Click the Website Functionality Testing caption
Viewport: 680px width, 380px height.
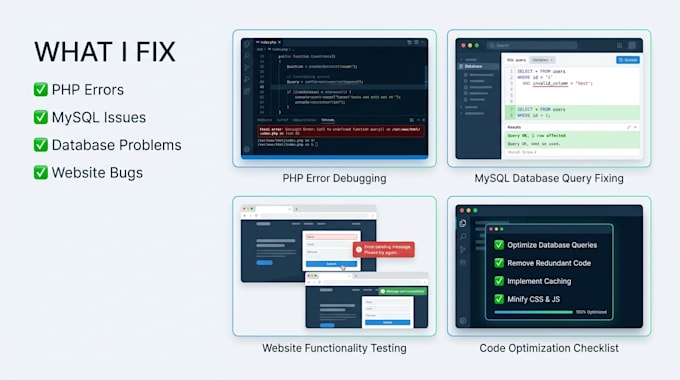(334, 348)
